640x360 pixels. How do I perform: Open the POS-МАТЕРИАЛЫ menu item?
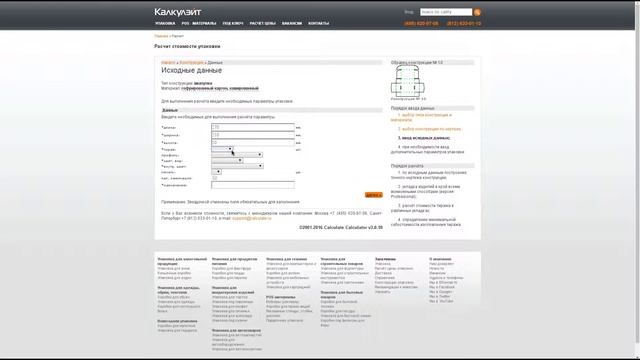pos(199,23)
